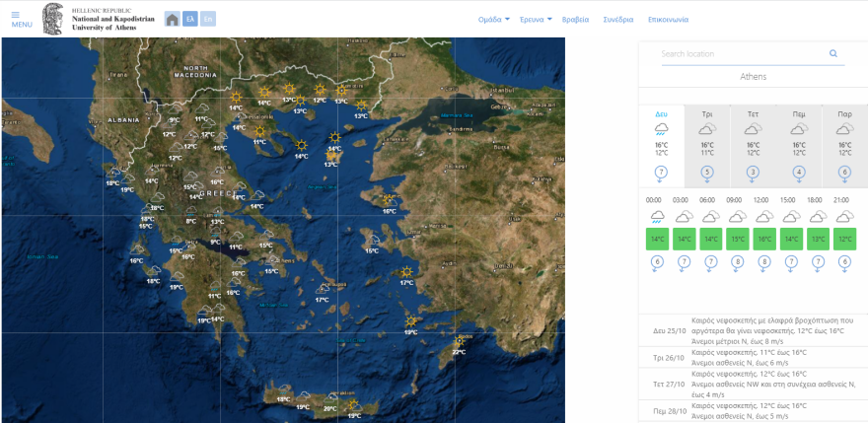Click the 09:00 cloud icon
Viewport: 868px width, 423px height.
point(738,216)
